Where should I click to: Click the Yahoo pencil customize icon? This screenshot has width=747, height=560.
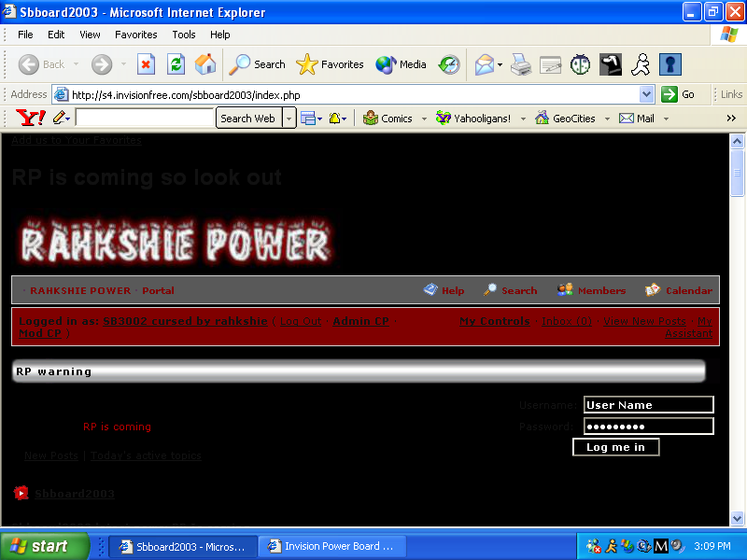point(59,118)
